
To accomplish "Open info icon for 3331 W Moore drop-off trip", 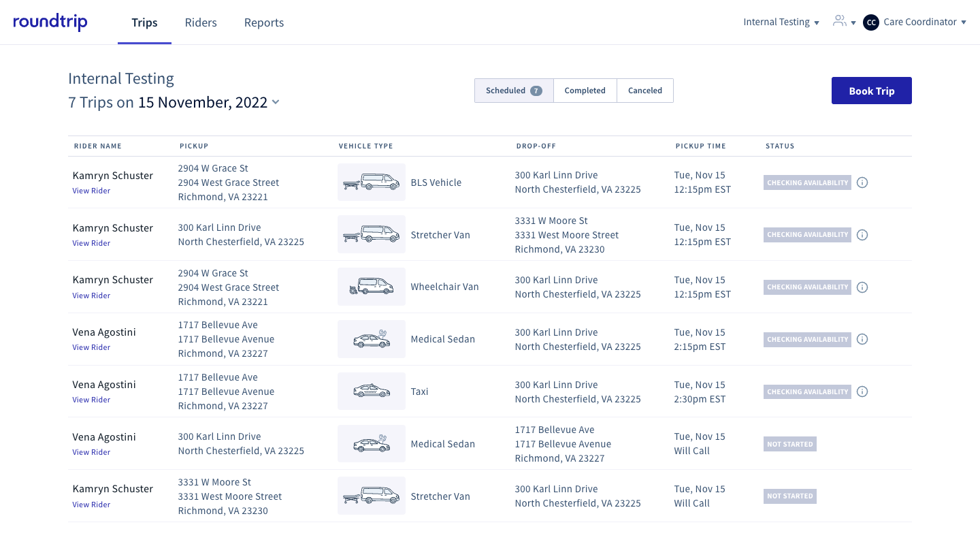I will 862,235.
